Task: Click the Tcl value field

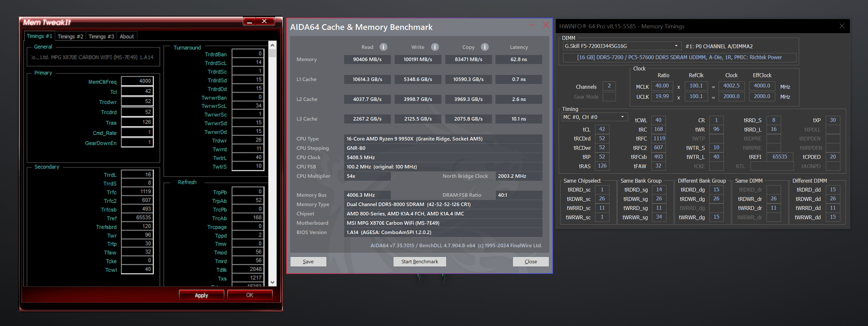Action: tap(137, 91)
